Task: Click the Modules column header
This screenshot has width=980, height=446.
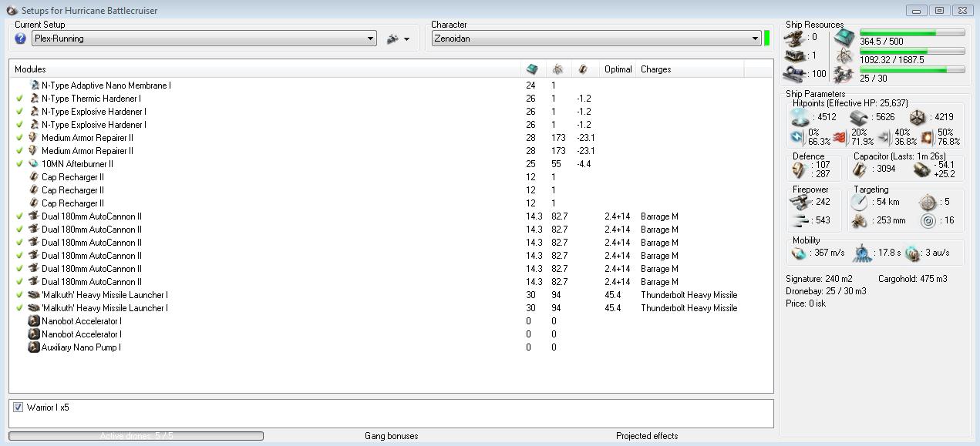Action: [x=266, y=69]
